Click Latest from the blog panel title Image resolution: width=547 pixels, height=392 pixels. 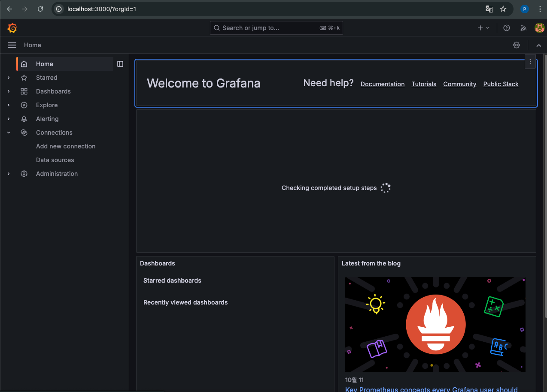(x=371, y=263)
